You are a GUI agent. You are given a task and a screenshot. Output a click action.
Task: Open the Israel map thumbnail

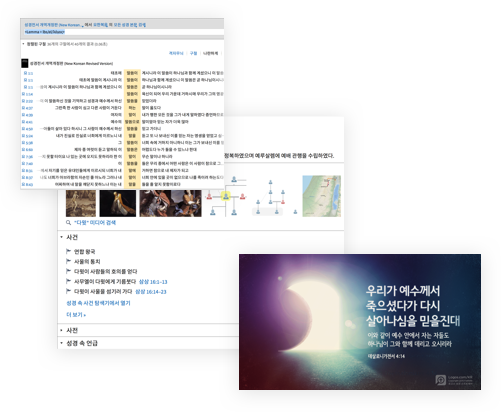point(321,196)
